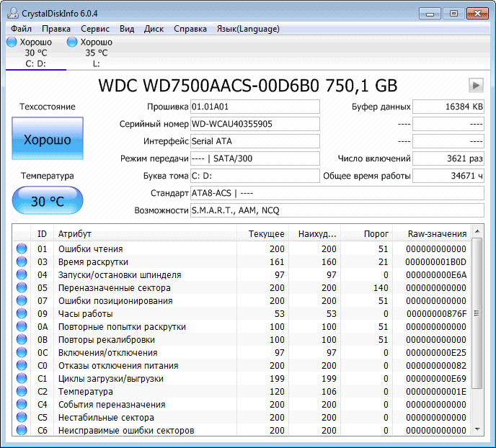
Task: Open the Сервис menu
Action: [95, 29]
